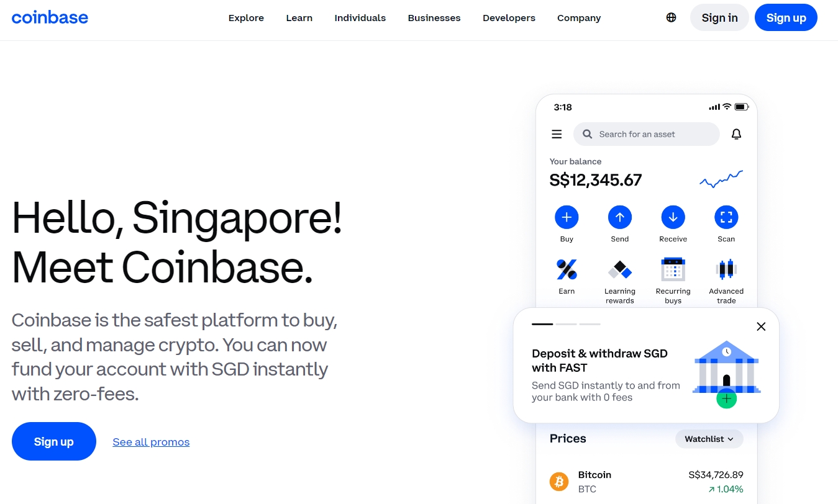Select the second card progress indicator

coord(566,324)
